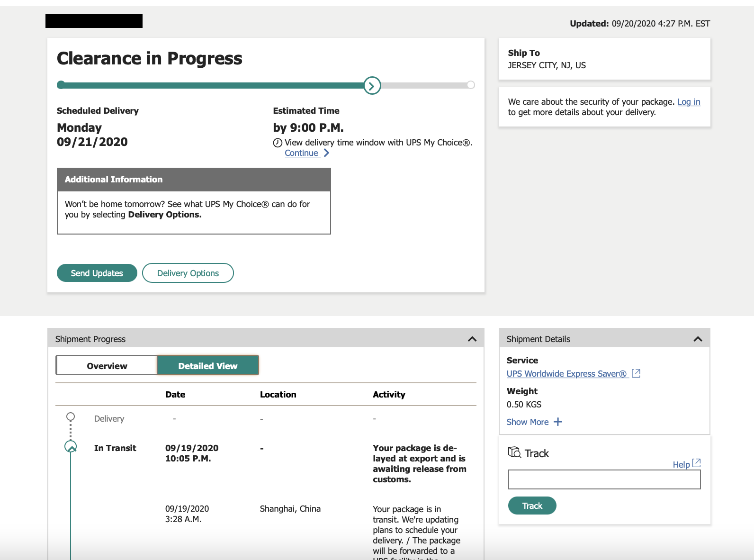Click the package magnifier Track icon
The image size is (754, 560).
pyautogui.click(x=514, y=452)
